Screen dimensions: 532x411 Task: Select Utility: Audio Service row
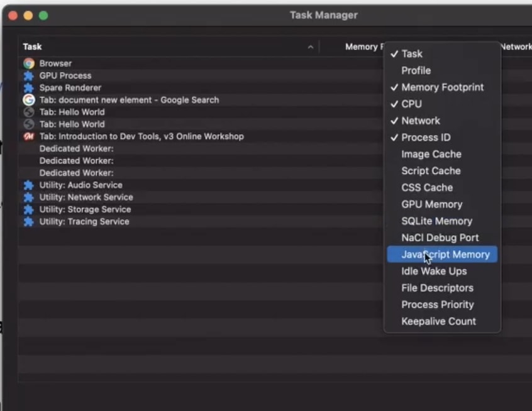click(x=201, y=185)
